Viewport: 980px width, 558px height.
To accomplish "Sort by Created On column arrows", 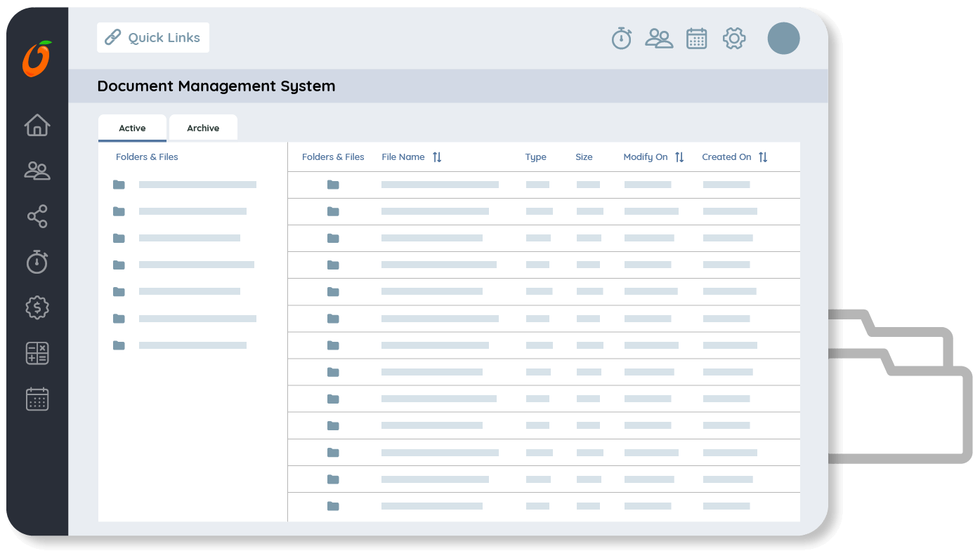I will pos(763,157).
